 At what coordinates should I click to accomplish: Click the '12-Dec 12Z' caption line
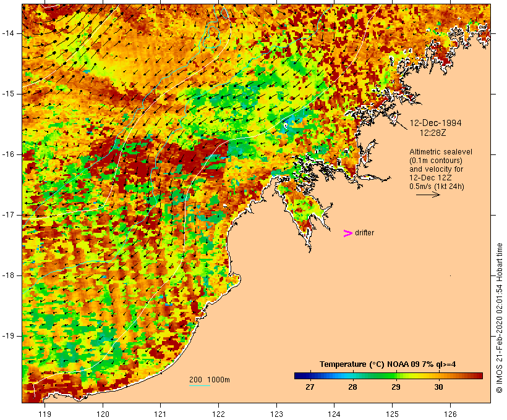coord(430,178)
